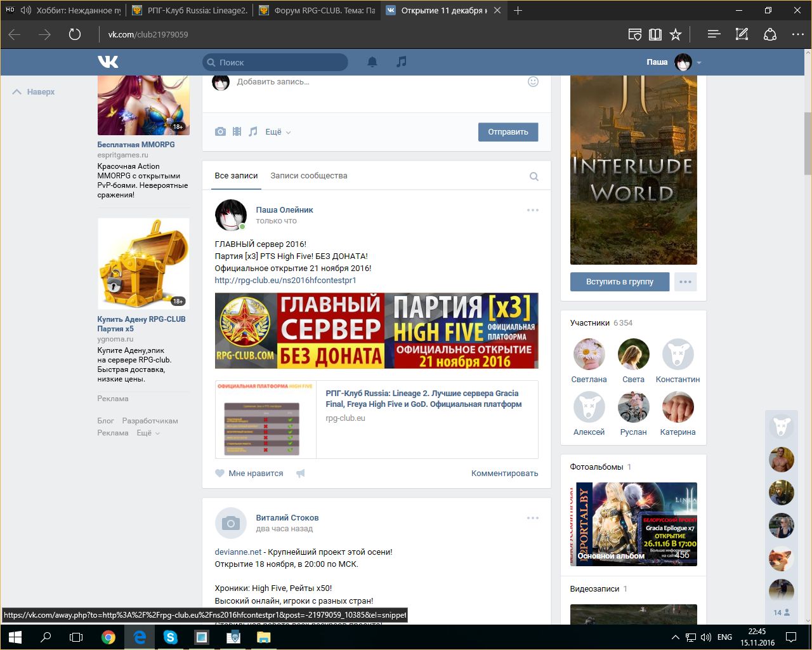
Task: Launch Chrome from the taskbar
Action: point(108,637)
